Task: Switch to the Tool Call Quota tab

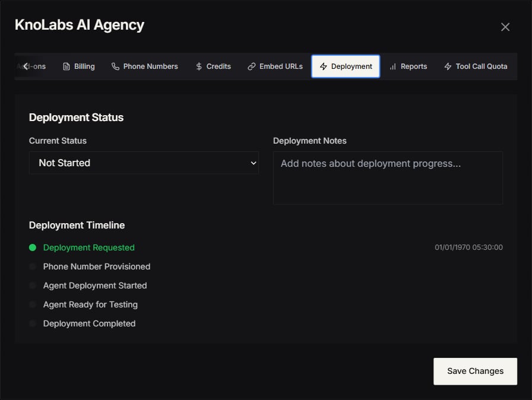Action: coord(476,66)
